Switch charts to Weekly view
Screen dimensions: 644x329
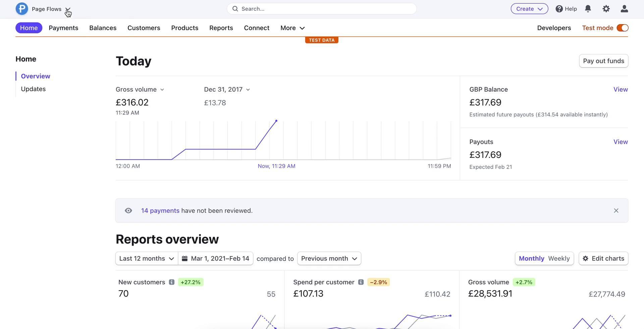click(558, 258)
